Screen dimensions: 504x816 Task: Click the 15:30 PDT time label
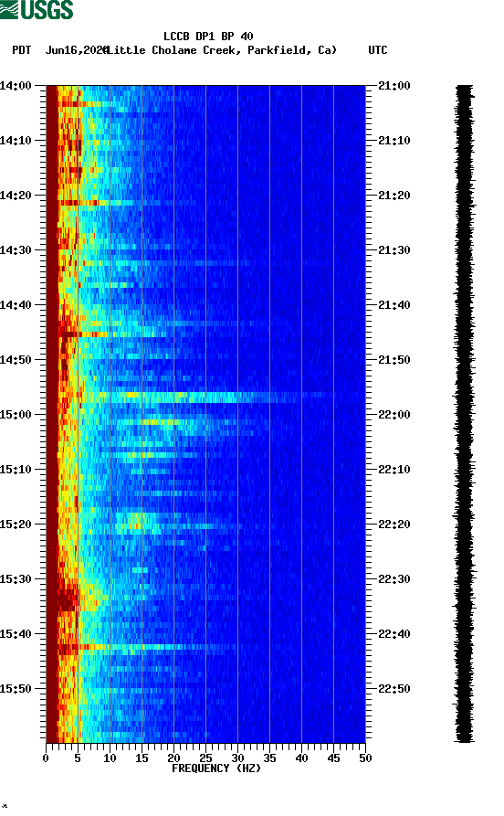click(16, 579)
